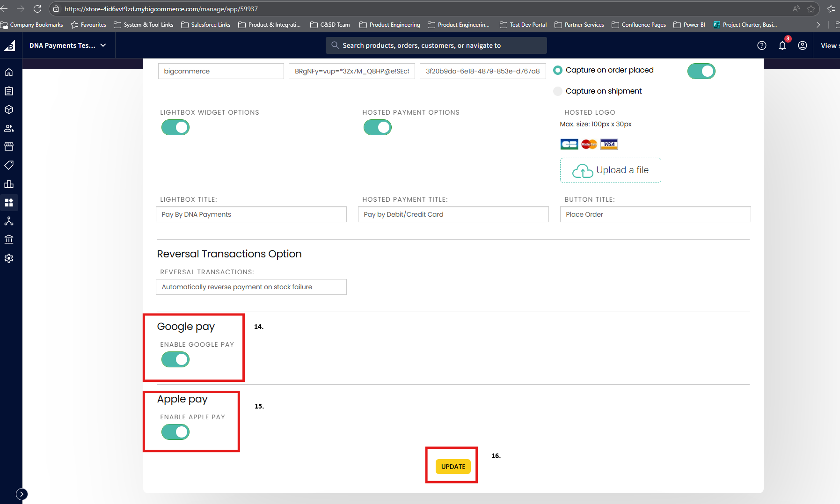This screenshot has width=840, height=504.
Task: Open Products box icon in sidebar
Action: tap(9, 110)
